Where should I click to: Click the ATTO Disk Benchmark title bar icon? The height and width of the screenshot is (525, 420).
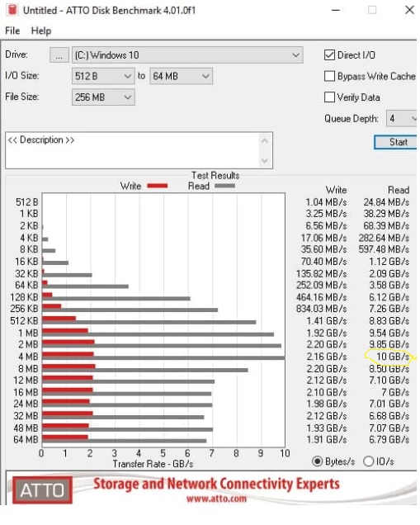pos(12,9)
